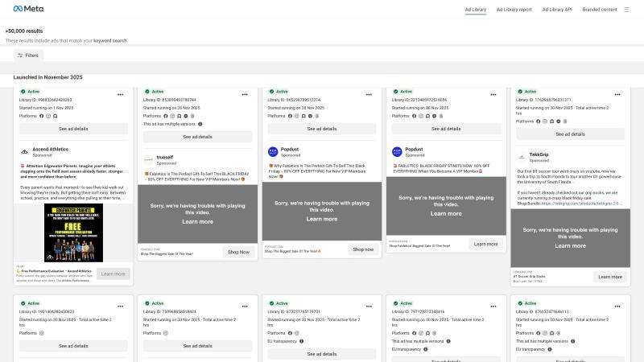
Task: Click the Meta logo
Action: click(28, 9)
